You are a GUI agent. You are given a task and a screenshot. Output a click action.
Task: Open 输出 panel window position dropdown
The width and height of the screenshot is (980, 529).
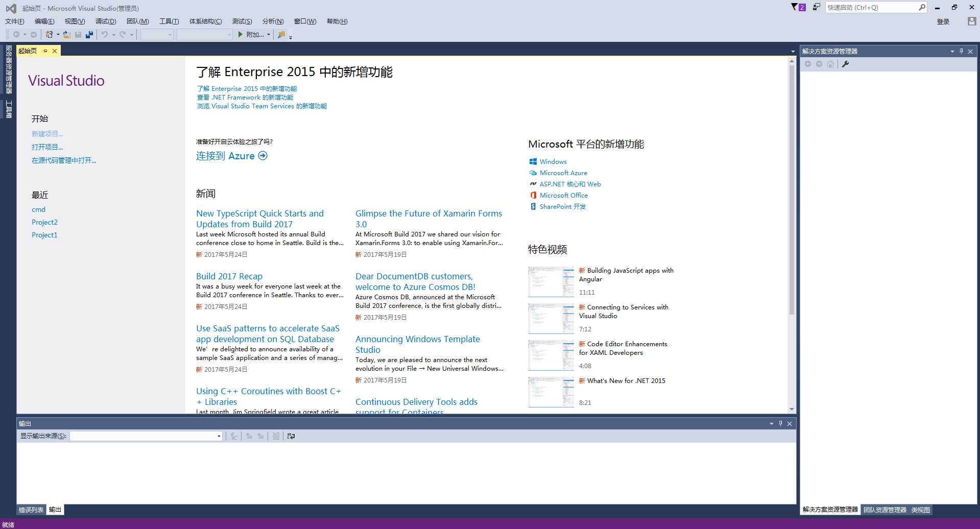771,423
